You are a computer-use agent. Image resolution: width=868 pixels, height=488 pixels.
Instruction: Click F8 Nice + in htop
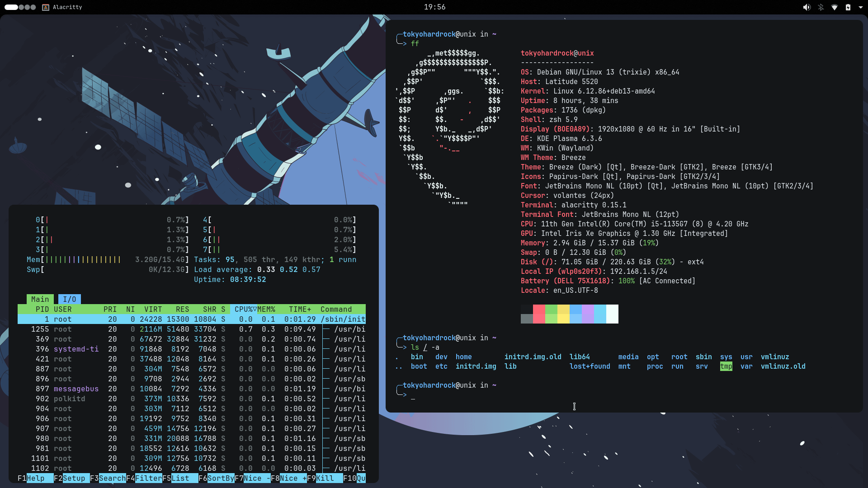288,478
